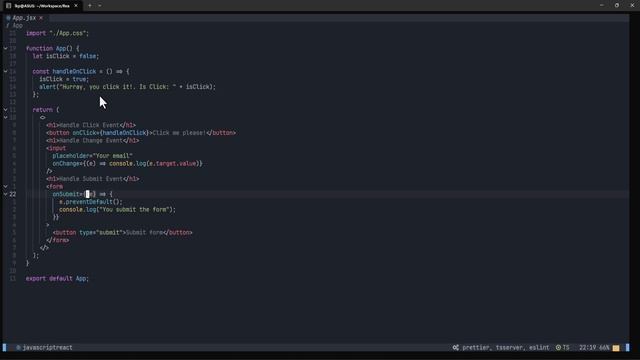Minimize the terminal window
The width and height of the screenshot is (640, 360).
pos(602,5)
